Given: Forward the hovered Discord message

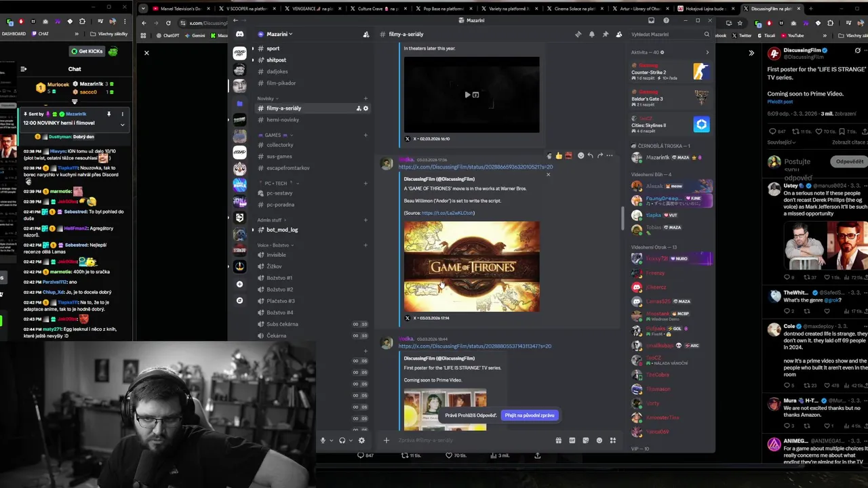Looking at the screenshot, I should [599, 155].
